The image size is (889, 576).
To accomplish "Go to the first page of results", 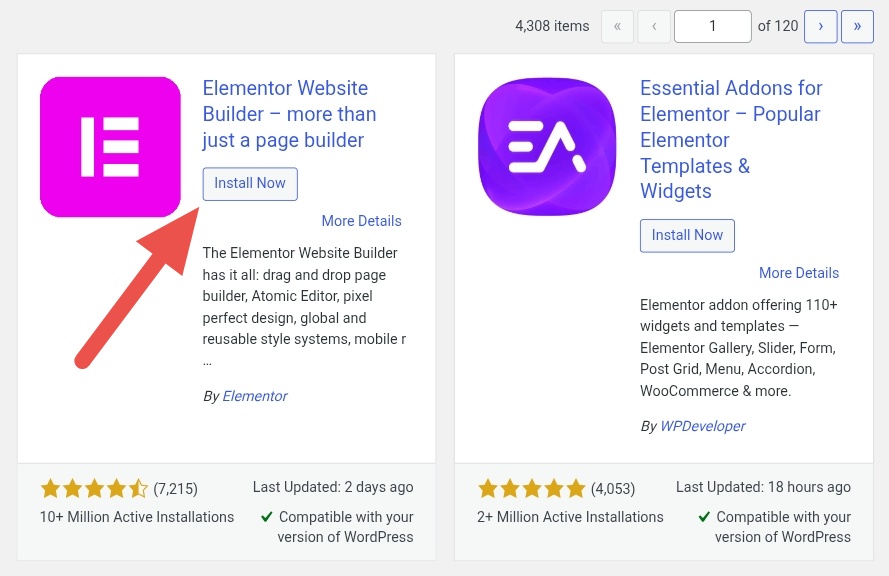I will pos(617,26).
